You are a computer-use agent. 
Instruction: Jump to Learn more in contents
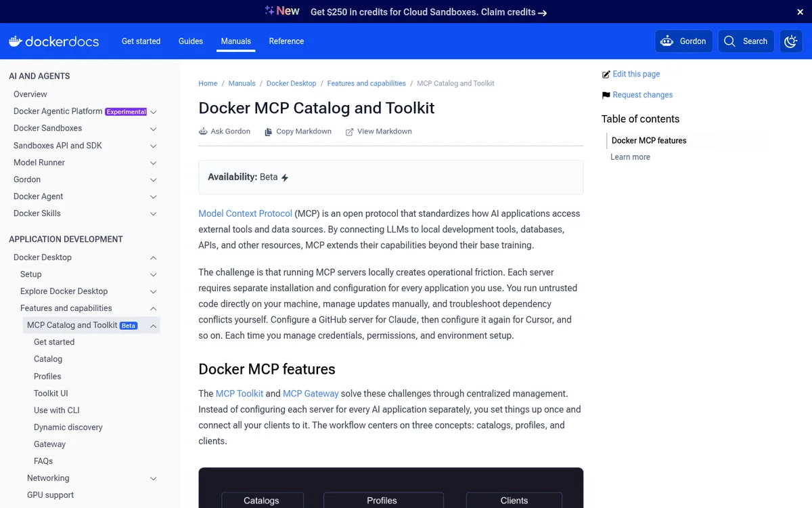(x=630, y=157)
